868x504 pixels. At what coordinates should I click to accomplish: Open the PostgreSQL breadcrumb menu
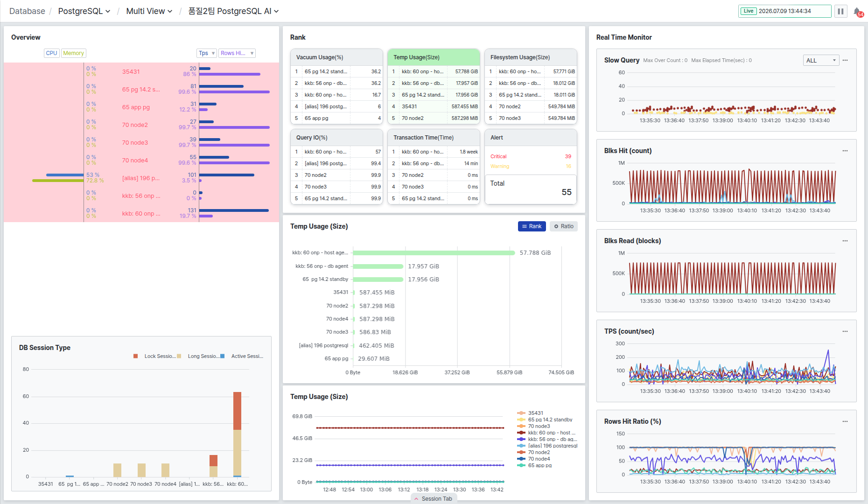coord(84,11)
